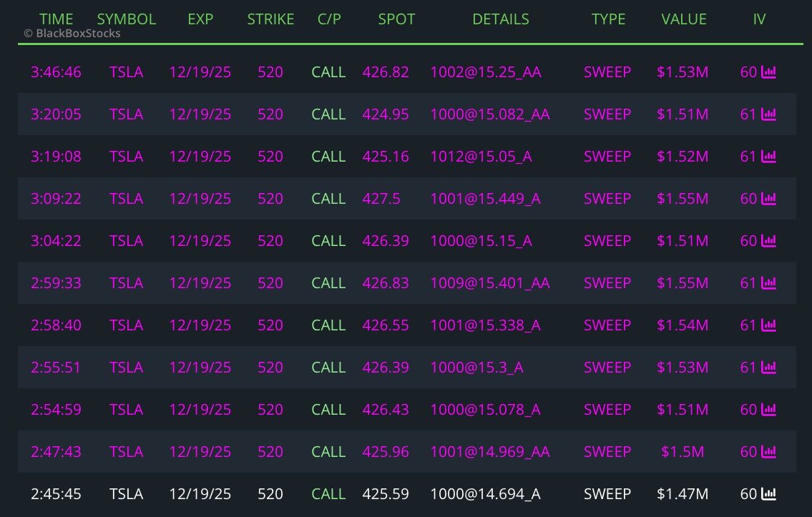Open IV chart icon for 3:04:22 row
The width and height of the screenshot is (812, 517).
click(768, 241)
